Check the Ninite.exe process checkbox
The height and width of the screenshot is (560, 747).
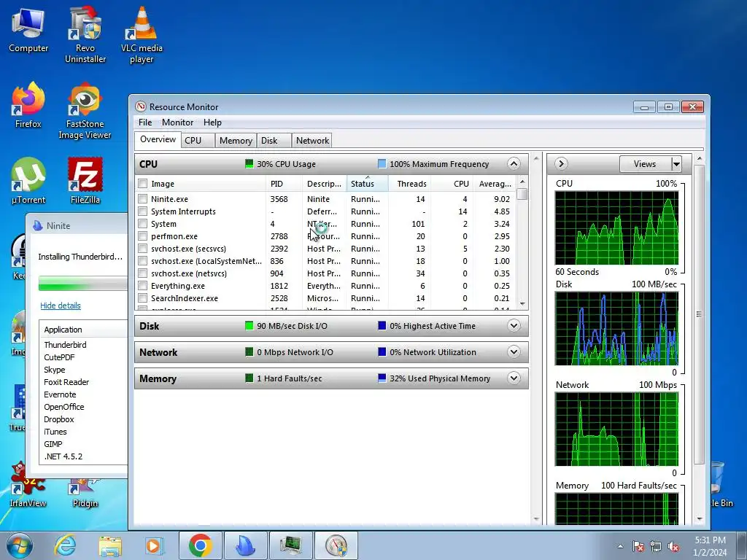(x=142, y=198)
